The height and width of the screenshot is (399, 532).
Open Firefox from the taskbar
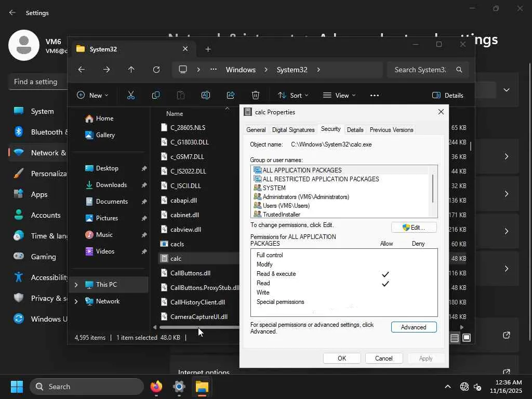[x=156, y=387]
